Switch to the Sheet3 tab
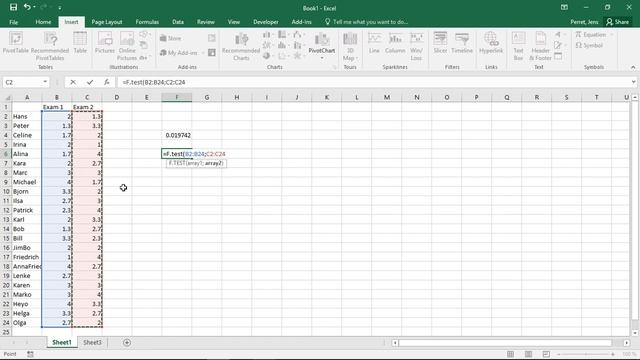The width and height of the screenshot is (640, 360). [x=92, y=342]
